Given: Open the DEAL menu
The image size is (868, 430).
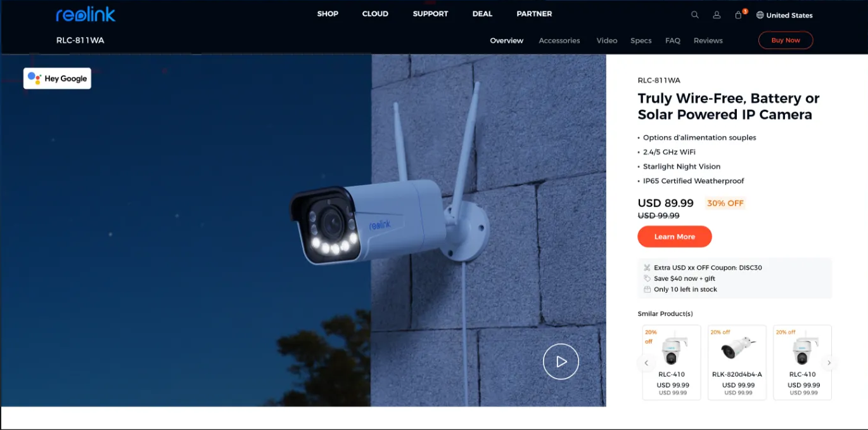Looking at the screenshot, I should 482,14.
